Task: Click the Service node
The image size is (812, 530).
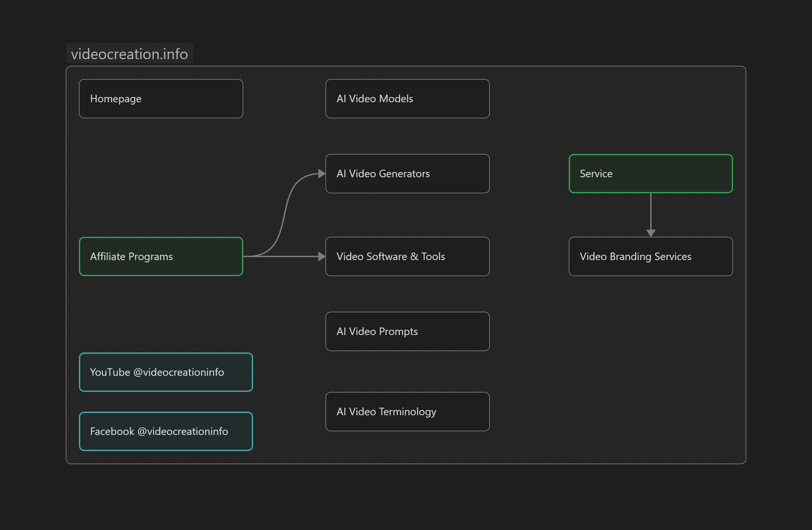Action: click(651, 174)
